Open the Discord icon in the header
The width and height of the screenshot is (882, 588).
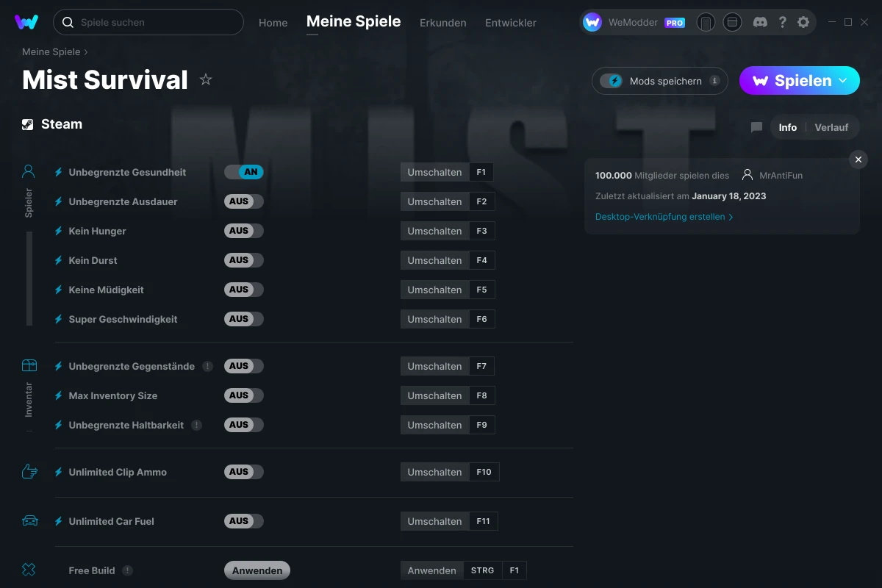761,22
